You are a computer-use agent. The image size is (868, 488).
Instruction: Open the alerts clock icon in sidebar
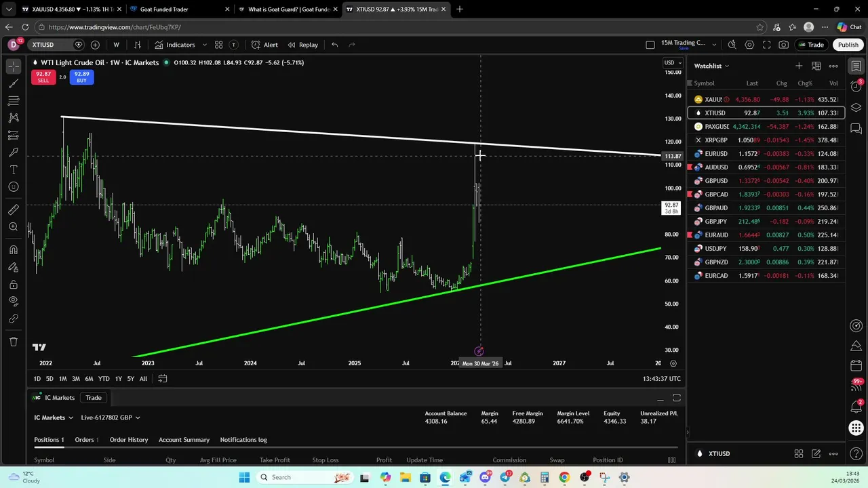[x=856, y=87]
